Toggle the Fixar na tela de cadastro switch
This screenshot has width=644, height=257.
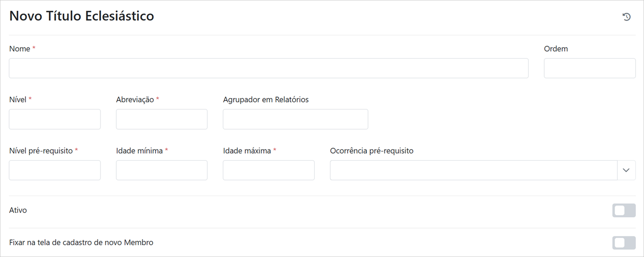pos(624,243)
